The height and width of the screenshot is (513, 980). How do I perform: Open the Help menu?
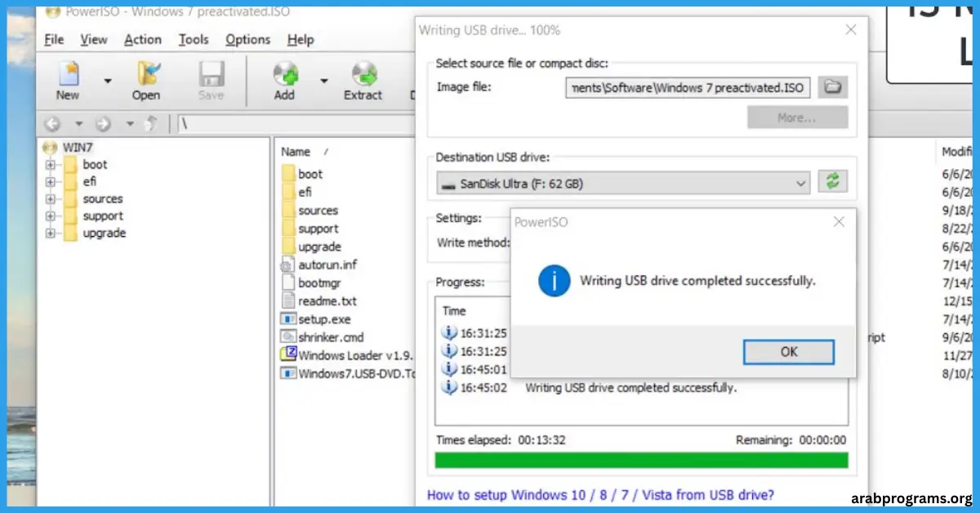click(x=301, y=39)
